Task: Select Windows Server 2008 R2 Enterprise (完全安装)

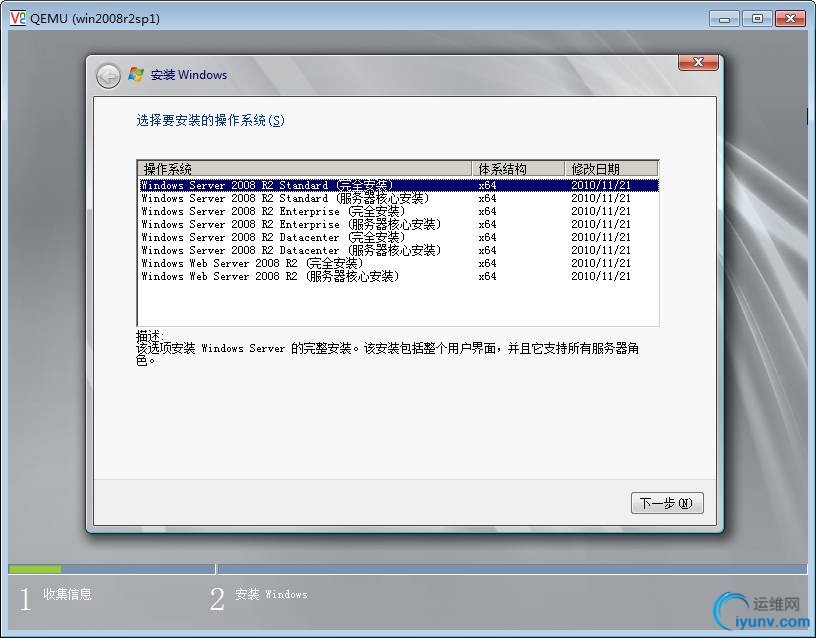Action: 399,211
